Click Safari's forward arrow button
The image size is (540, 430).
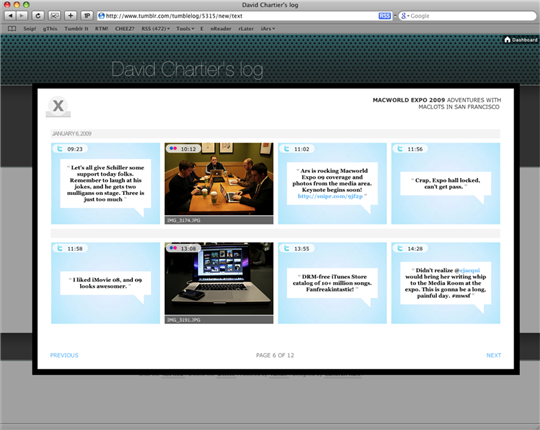(22, 16)
